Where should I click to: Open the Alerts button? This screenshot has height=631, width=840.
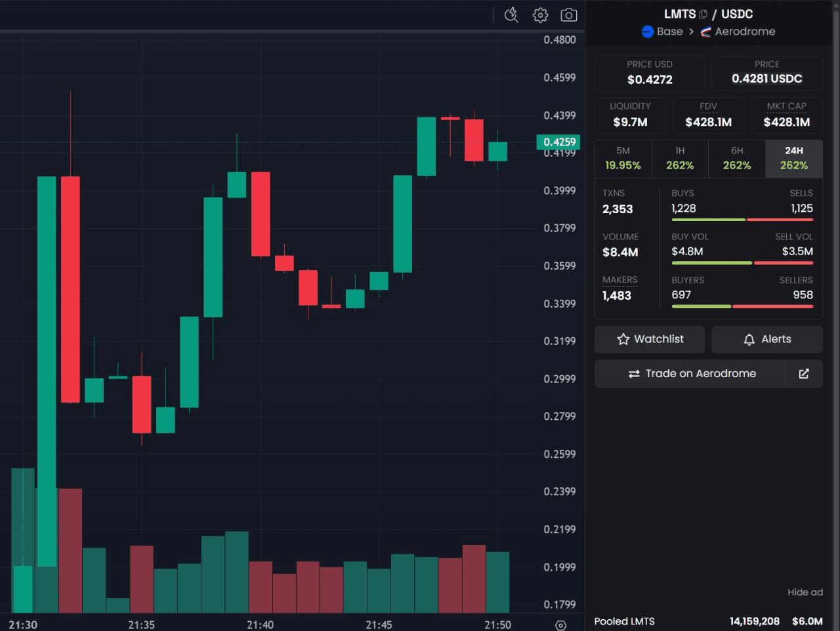point(766,339)
